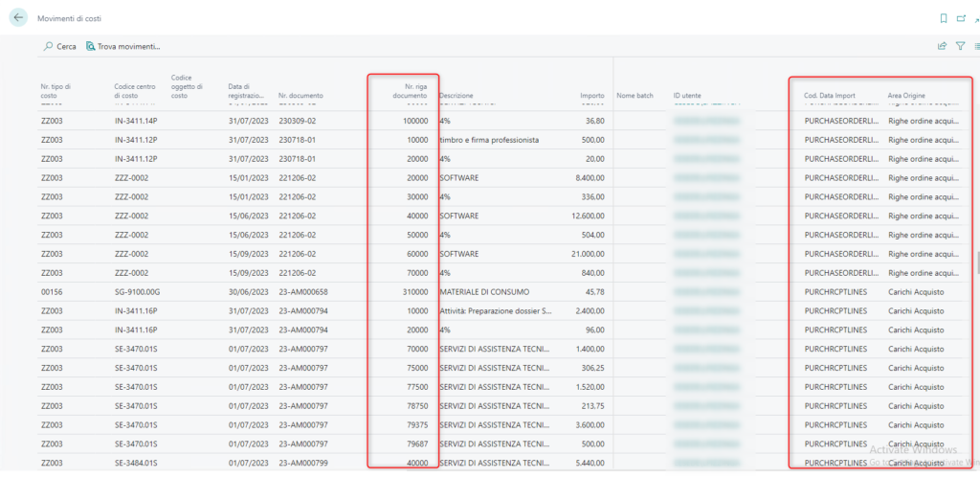Click line number 100000
The image size is (980, 478).
tap(415, 121)
